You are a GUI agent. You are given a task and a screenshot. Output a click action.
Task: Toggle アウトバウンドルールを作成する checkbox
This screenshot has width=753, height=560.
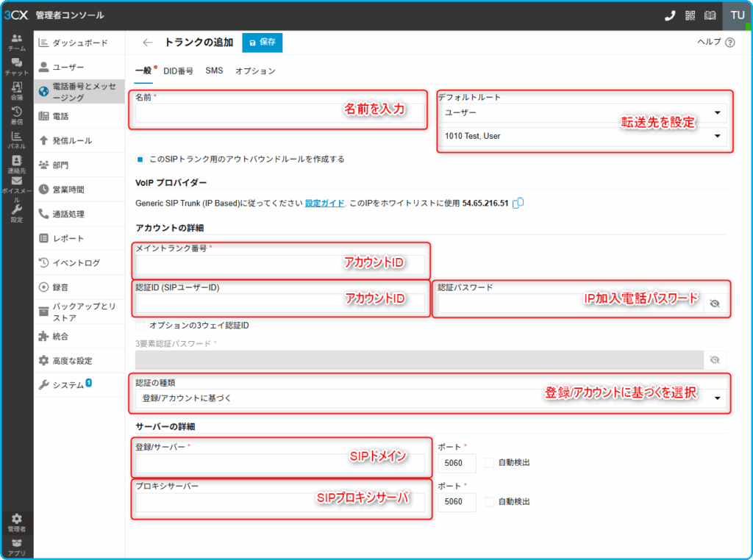(x=140, y=159)
